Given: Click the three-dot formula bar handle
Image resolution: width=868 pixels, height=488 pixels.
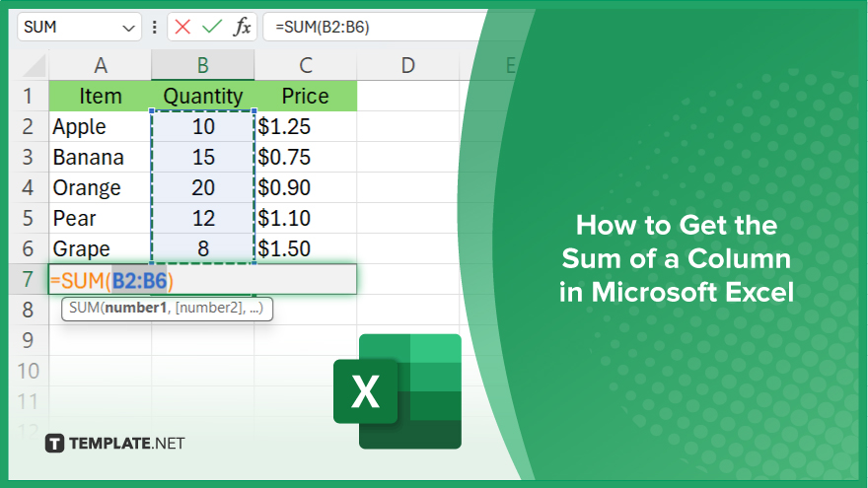Looking at the screenshot, I should click(155, 28).
